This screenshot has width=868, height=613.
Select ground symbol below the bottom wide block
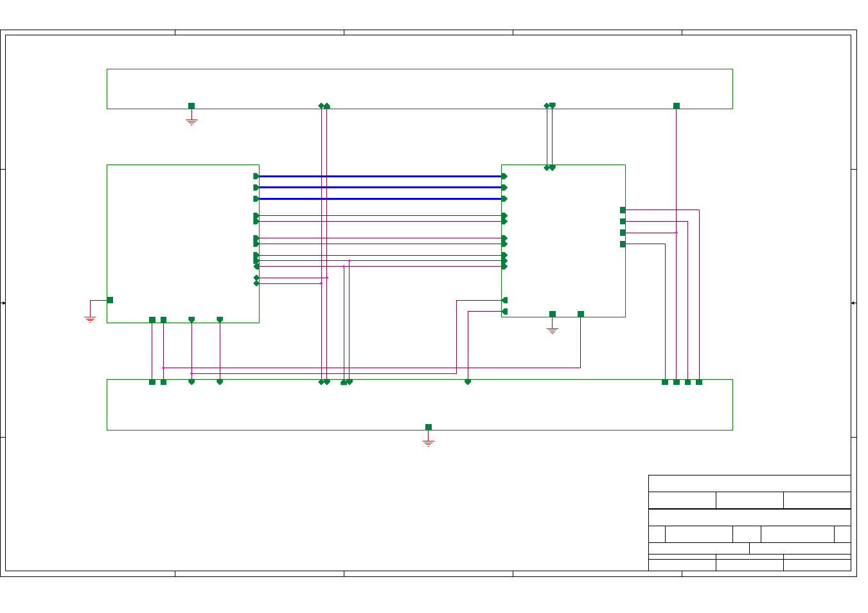coord(429,443)
